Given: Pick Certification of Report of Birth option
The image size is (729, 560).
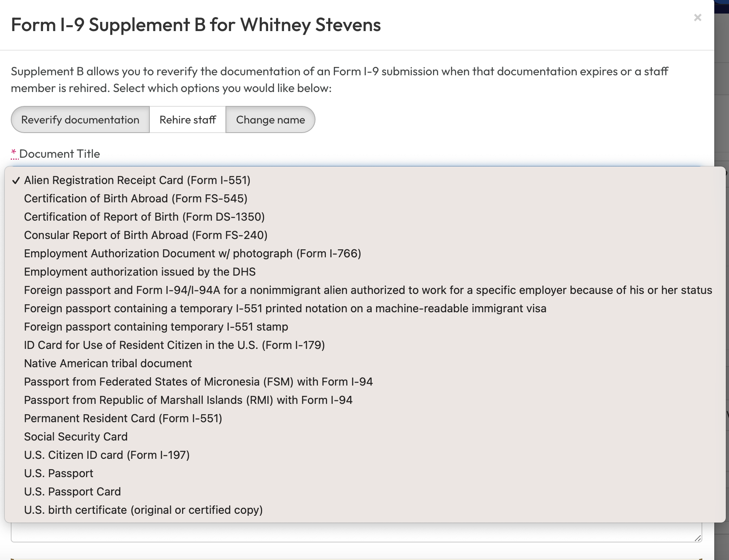Looking at the screenshot, I should pyautogui.click(x=144, y=217).
